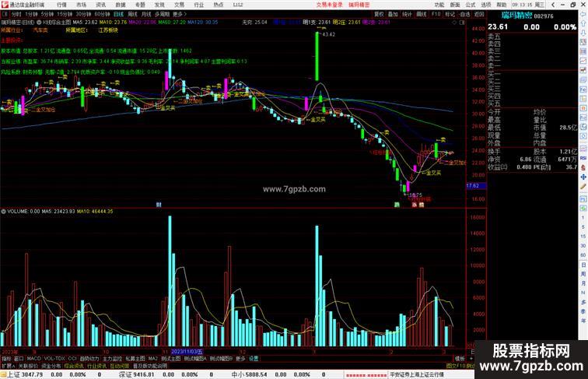Viewport: 588px width, 379px height.
Task: Switch to 5分钟 chart period
Action: pyautogui.click(x=47, y=14)
